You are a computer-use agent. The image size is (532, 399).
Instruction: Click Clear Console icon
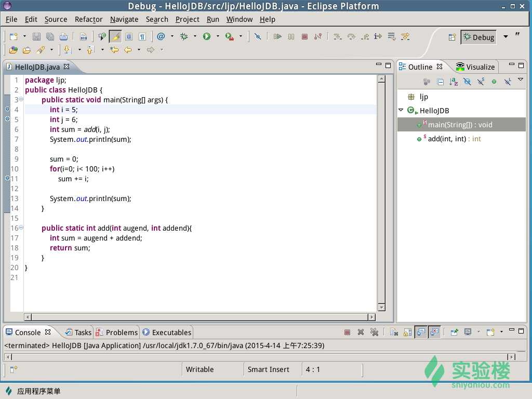coord(394,332)
